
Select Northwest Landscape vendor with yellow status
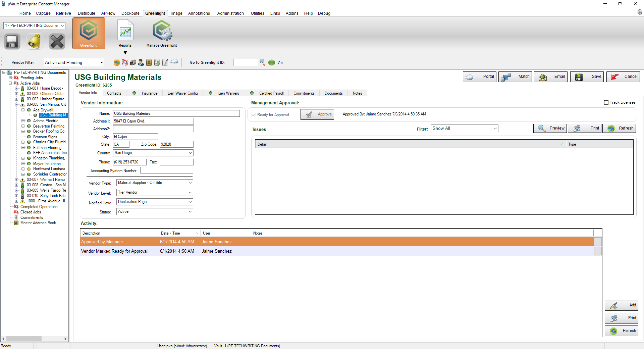tap(49, 169)
